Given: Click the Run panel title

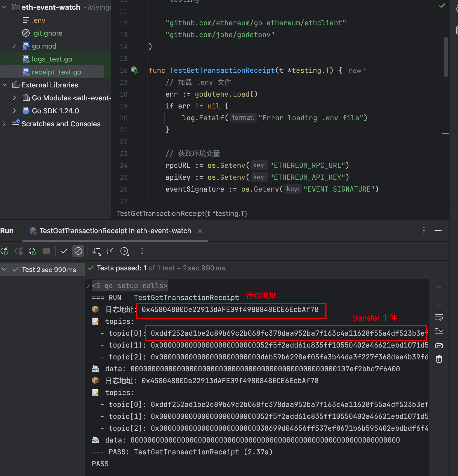Looking at the screenshot, I should point(7,231).
